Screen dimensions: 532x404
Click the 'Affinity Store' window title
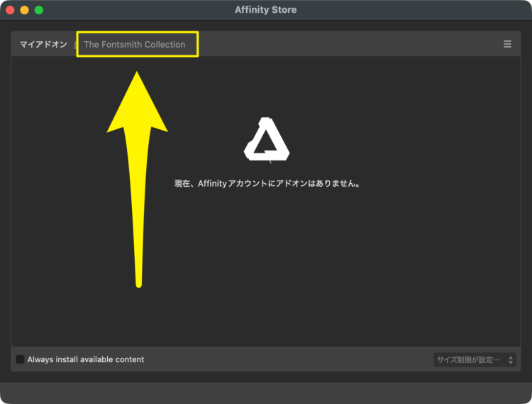click(266, 10)
